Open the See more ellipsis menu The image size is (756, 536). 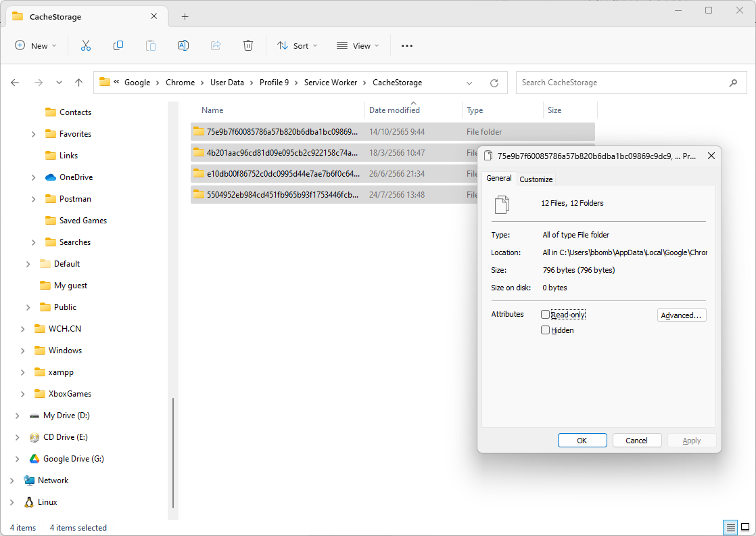[406, 45]
